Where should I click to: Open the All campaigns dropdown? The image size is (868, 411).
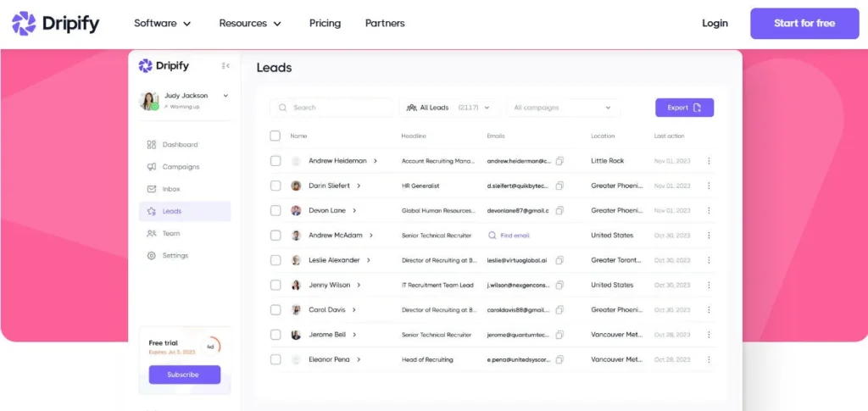pos(563,108)
